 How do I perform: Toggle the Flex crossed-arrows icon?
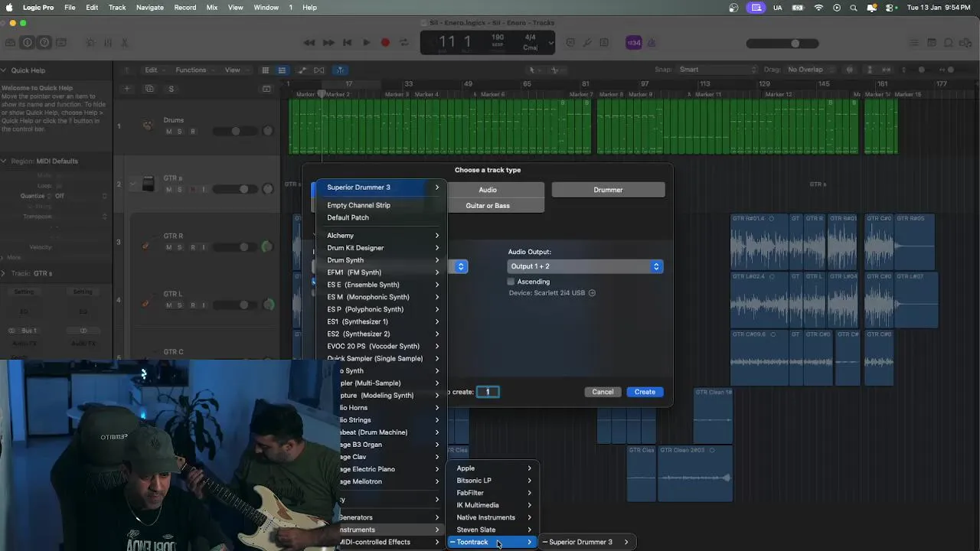pos(319,70)
